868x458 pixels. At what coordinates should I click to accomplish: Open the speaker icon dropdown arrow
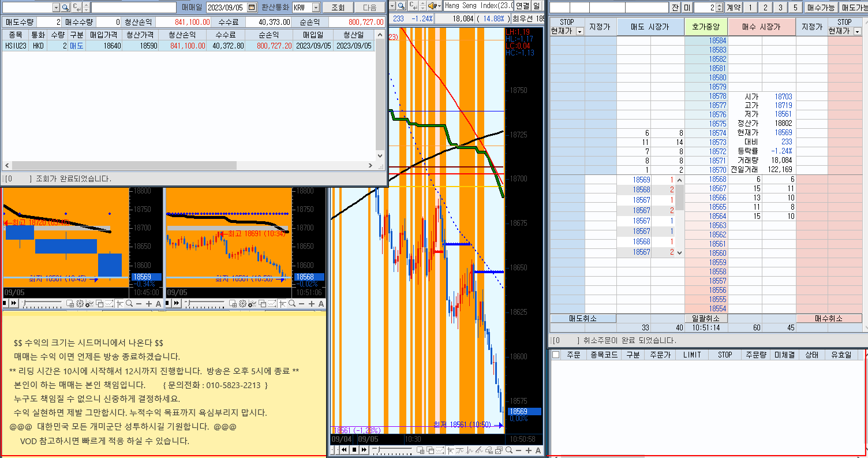439,6
